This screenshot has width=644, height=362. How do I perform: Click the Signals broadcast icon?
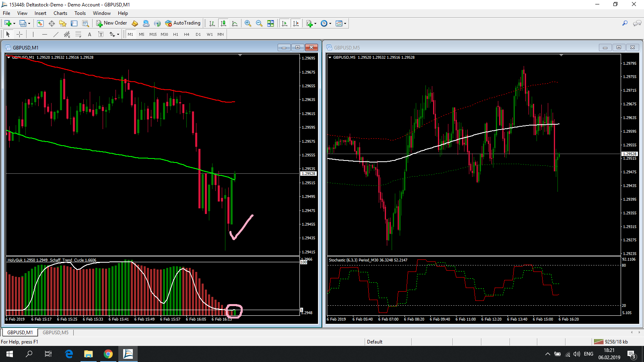pyautogui.click(x=157, y=23)
